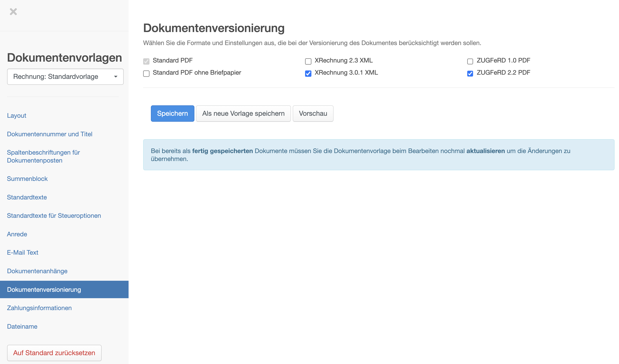Select the Summenblock menu item
This screenshot has width=619, height=364.
[27, 178]
